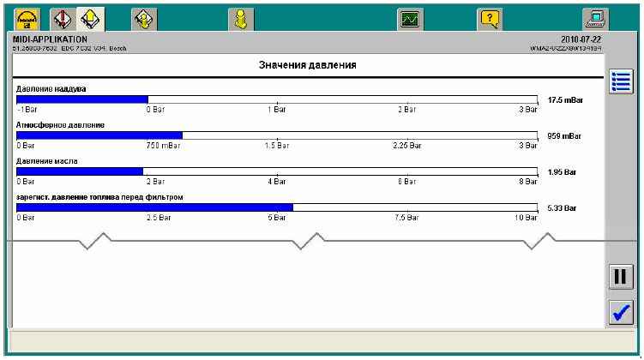644x360 pixels.
Task: Click the 959 mBar atmospheric value
Action: [564, 136]
